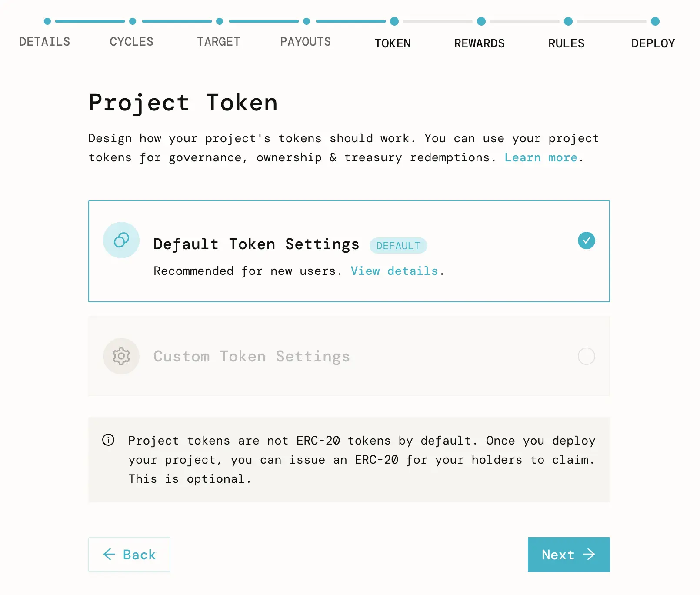
Task: Select the Custom Token Settings radio button
Action: click(x=586, y=356)
